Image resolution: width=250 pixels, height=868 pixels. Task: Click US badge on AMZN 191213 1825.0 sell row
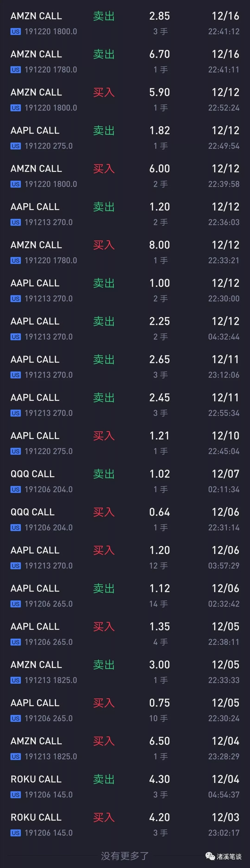tap(16, 680)
